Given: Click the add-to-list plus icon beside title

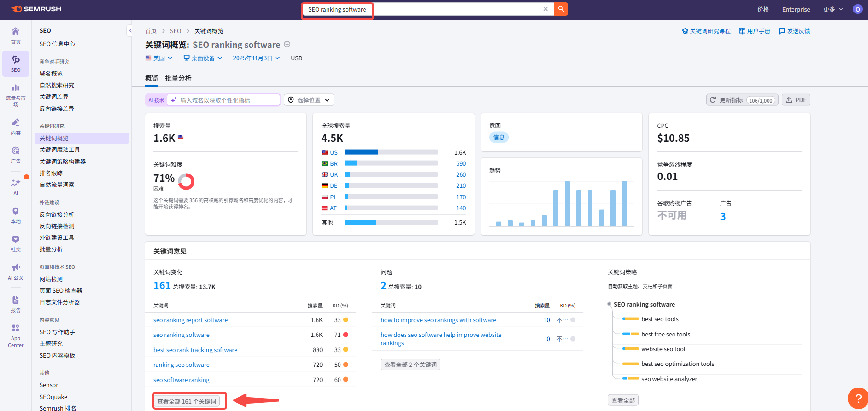Looking at the screenshot, I should tap(287, 45).
